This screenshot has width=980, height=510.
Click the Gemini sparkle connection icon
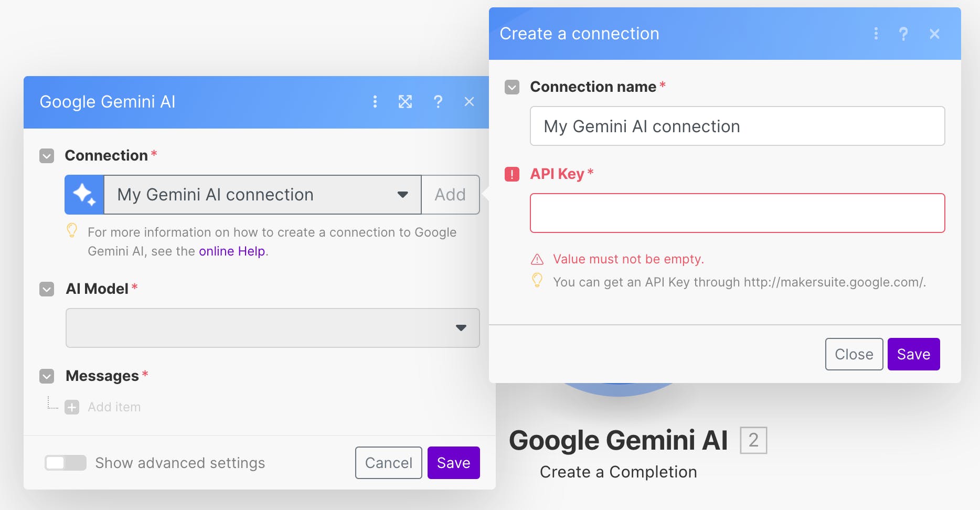coord(84,195)
